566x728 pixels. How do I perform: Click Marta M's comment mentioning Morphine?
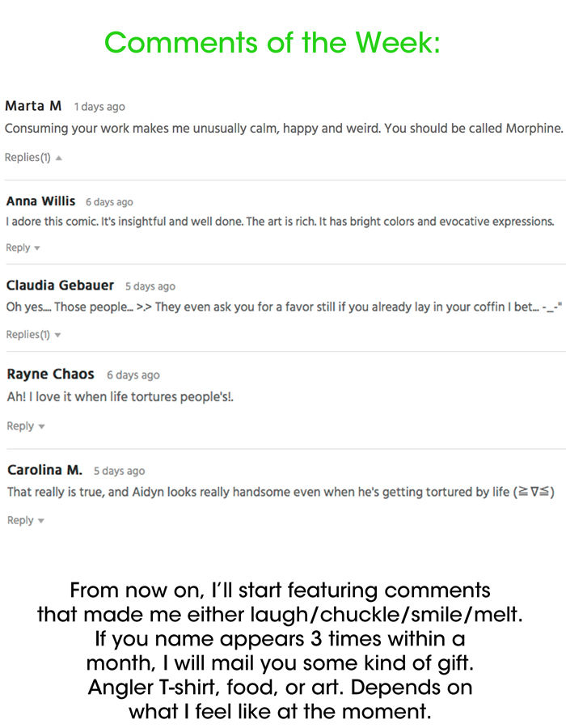283,129
